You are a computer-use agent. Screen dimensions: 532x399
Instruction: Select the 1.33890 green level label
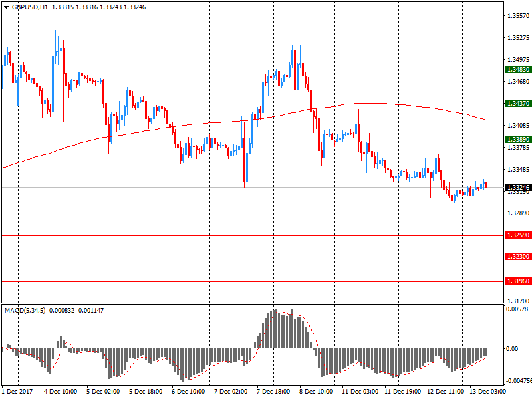tap(518, 140)
